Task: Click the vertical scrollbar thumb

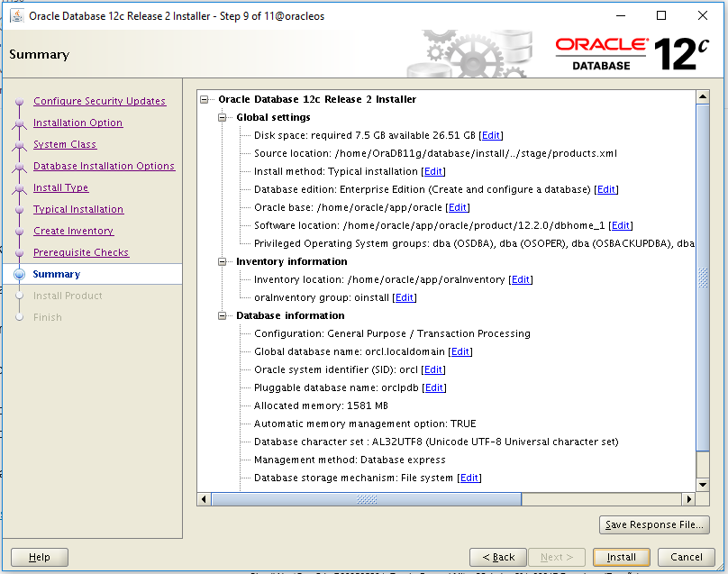Action: [x=703, y=278]
